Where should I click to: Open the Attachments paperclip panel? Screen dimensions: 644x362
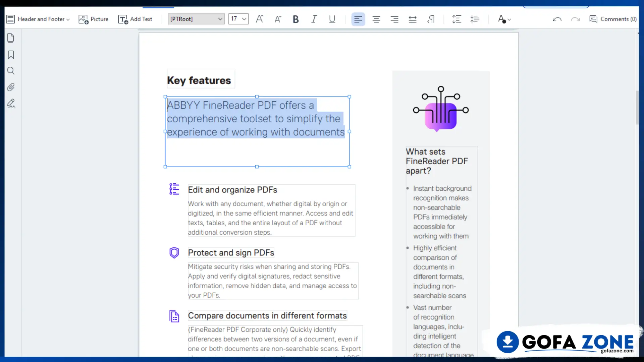11,87
